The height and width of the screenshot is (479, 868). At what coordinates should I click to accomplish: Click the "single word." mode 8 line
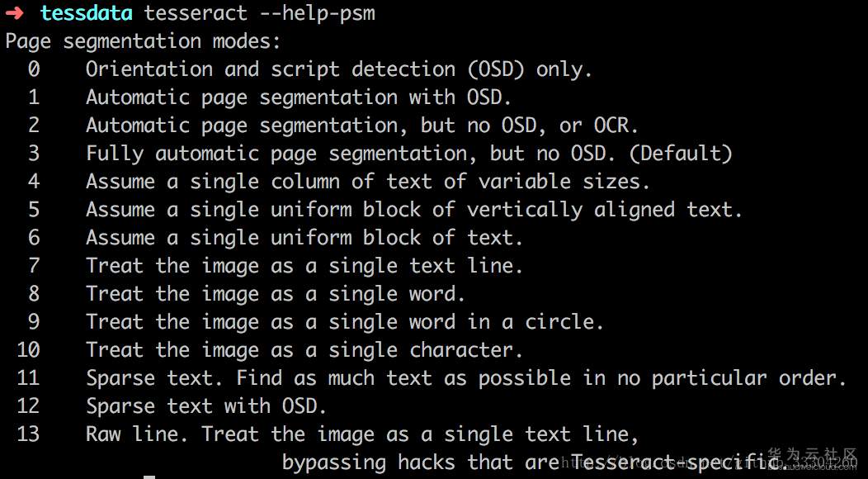pyautogui.click(x=276, y=294)
